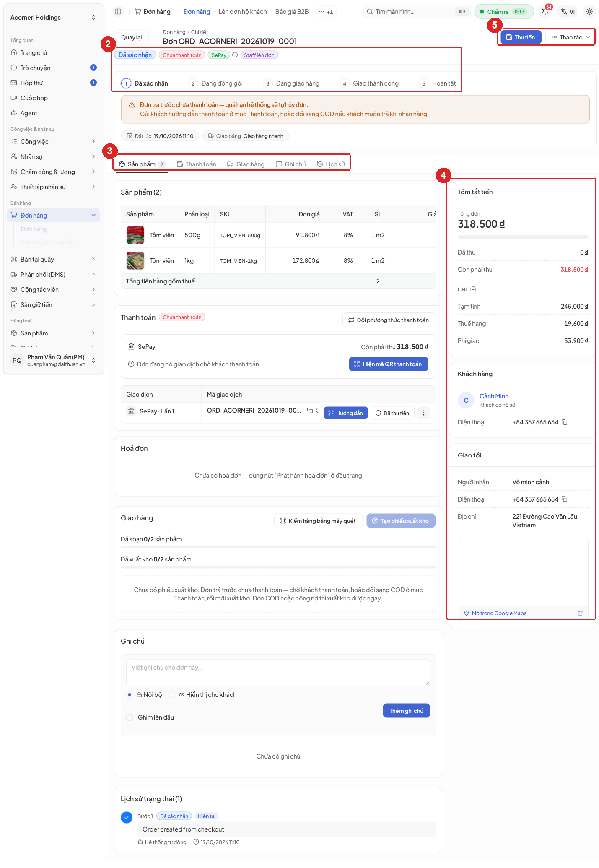
Task: Expand the Công việc sidebar group
Action: click(54, 142)
